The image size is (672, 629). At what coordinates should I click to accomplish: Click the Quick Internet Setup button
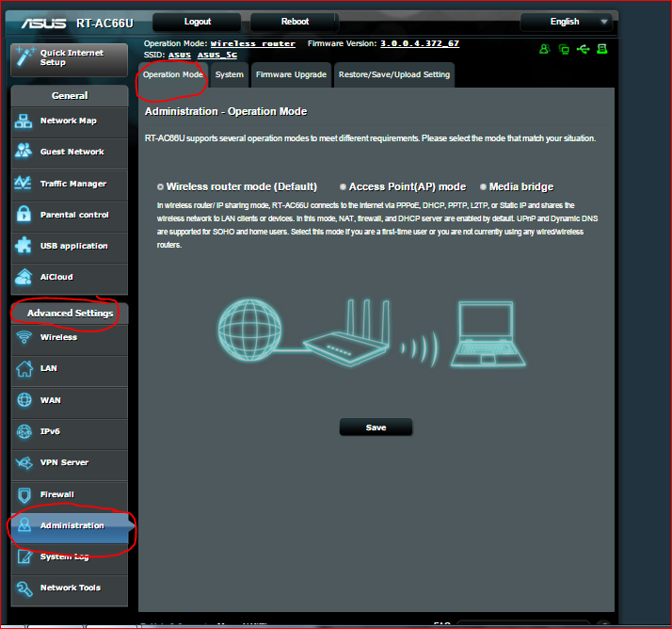click(70, 59)
